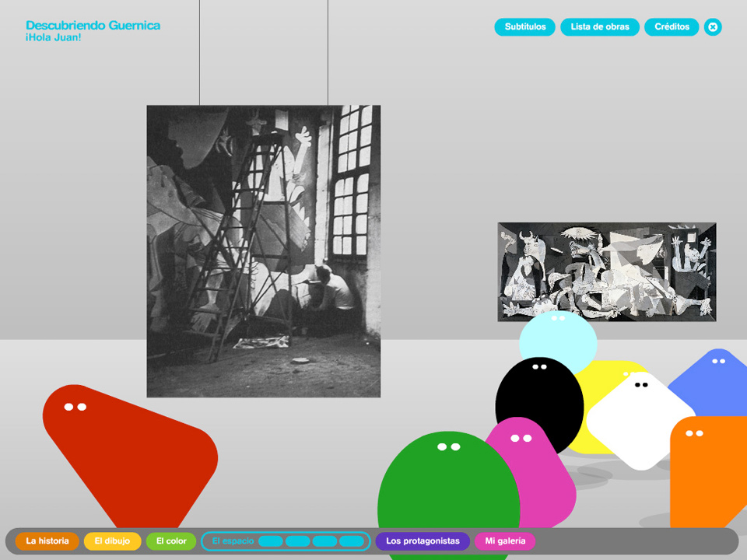
Task: Jump to third El espacio step pill
Action: click(325, 541)
